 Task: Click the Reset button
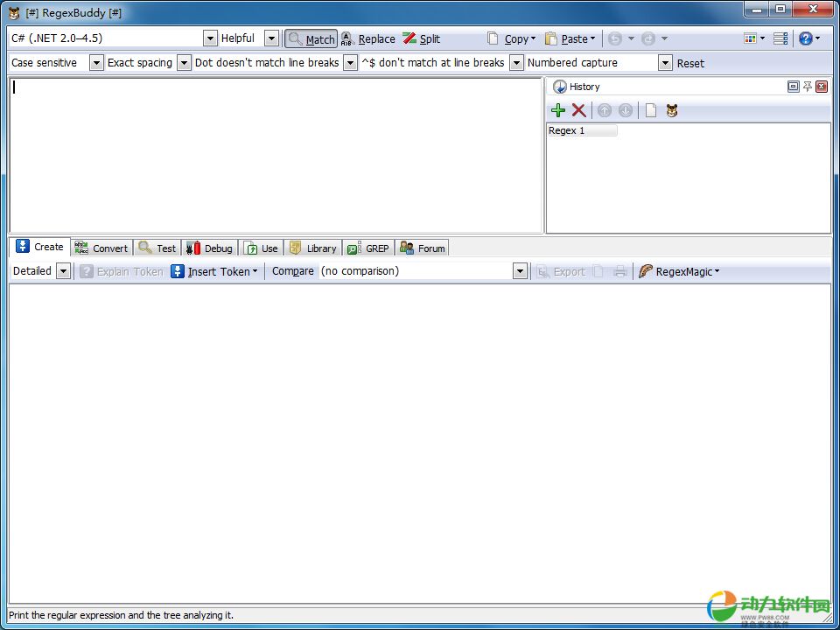(690, 63)
